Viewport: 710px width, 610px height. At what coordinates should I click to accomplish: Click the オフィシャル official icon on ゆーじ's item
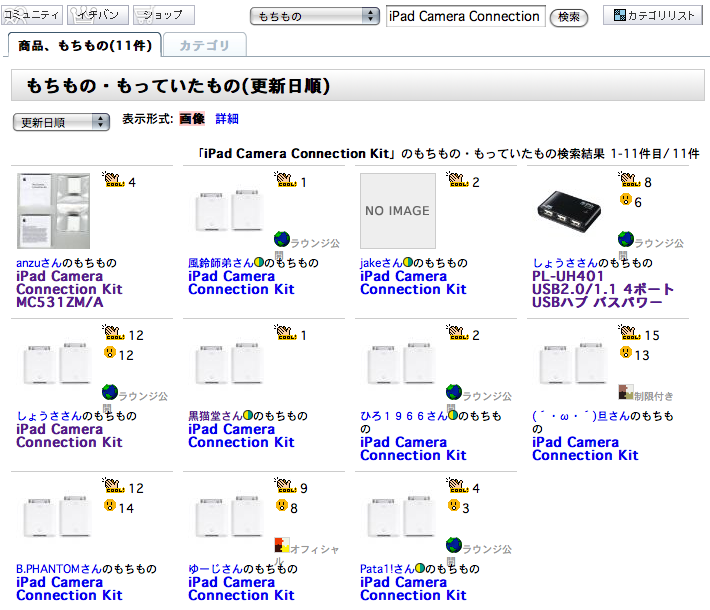coord(282,545)
